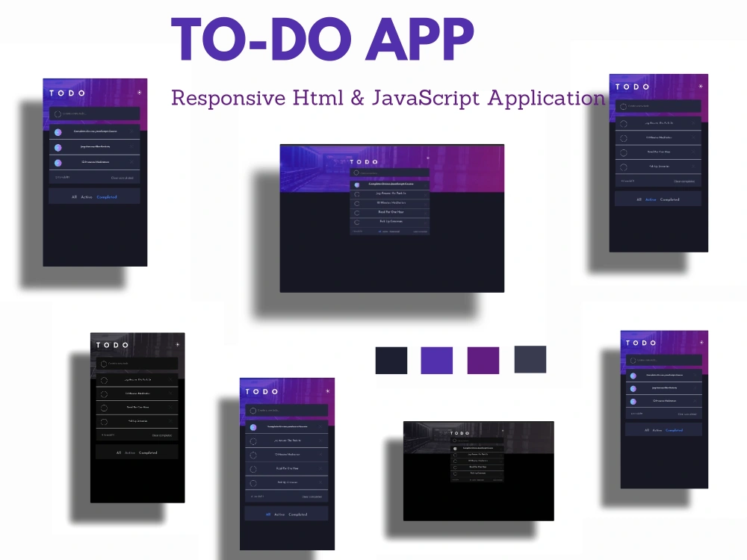
Task: Uncheck 'Jog Around The Park' in top-left phone
Action: pyautogui.click(x=58, y=147)
